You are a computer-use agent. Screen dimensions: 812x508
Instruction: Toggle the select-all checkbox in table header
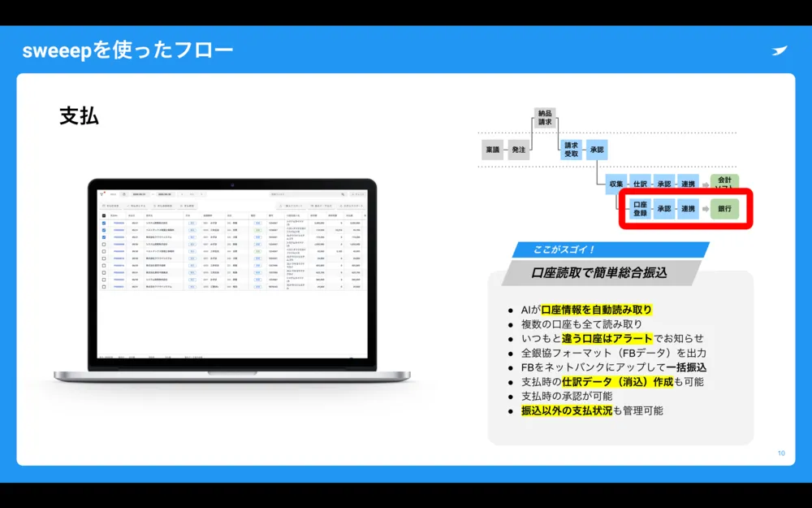[x=104, y=215]
